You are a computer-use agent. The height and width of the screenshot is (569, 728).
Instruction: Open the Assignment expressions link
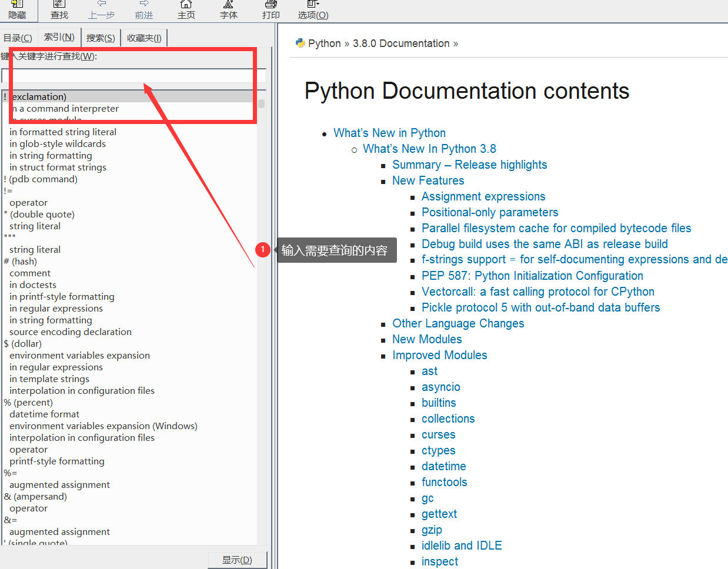coord(483,196)
